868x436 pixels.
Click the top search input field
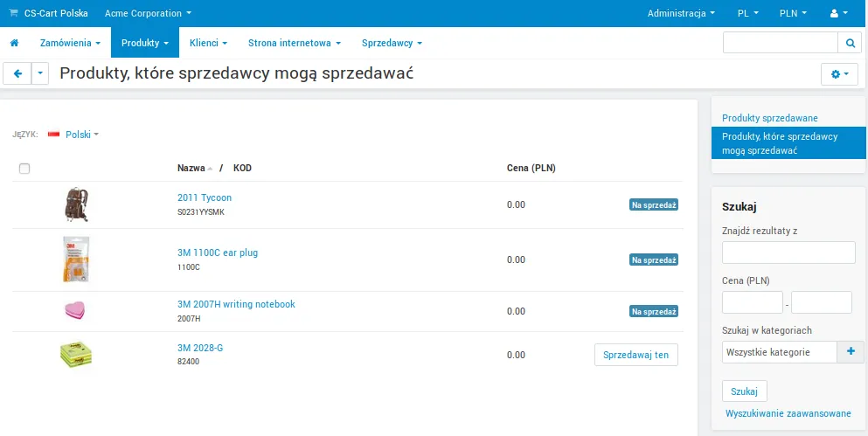click(x=781, y=43)
